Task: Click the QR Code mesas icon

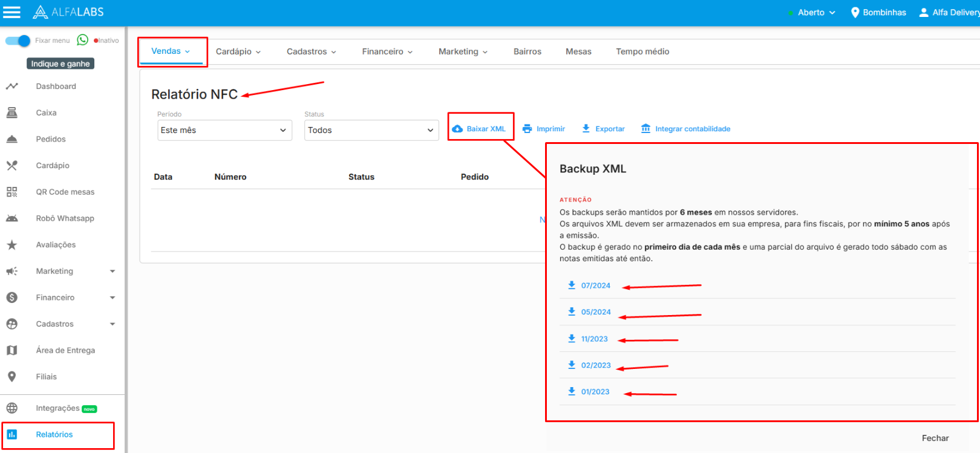Action: click(x=12, y=192)
